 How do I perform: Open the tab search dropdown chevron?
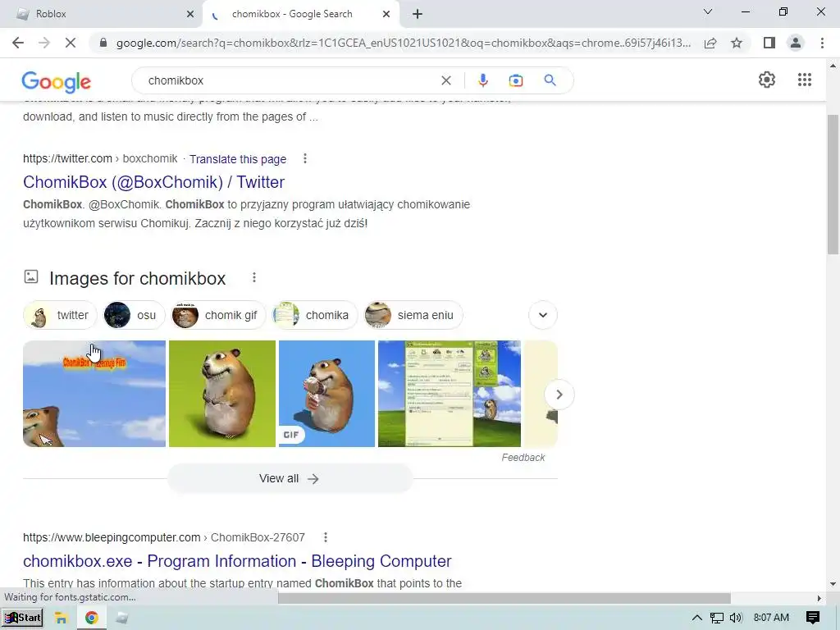pyautogui.click(x=708, y=11)
